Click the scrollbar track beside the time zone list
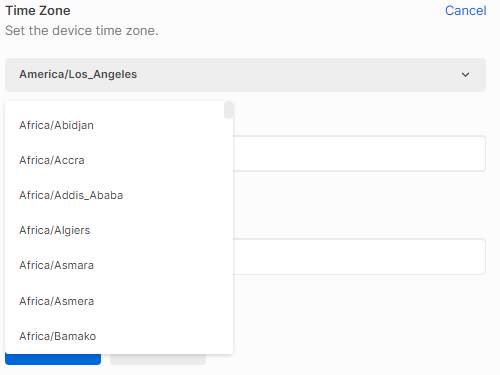The height and width of the screenshot is (375, 500). 228,233
